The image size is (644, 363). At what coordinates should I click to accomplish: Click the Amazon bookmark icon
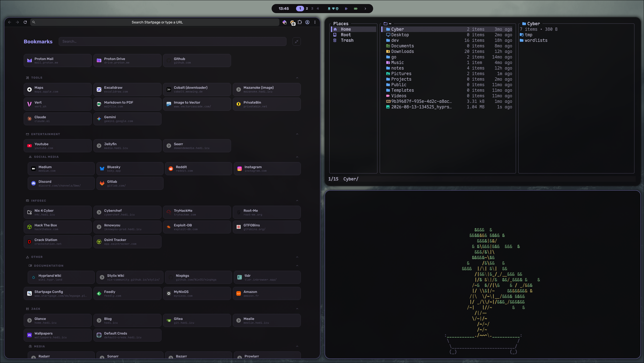coord(239,293)
